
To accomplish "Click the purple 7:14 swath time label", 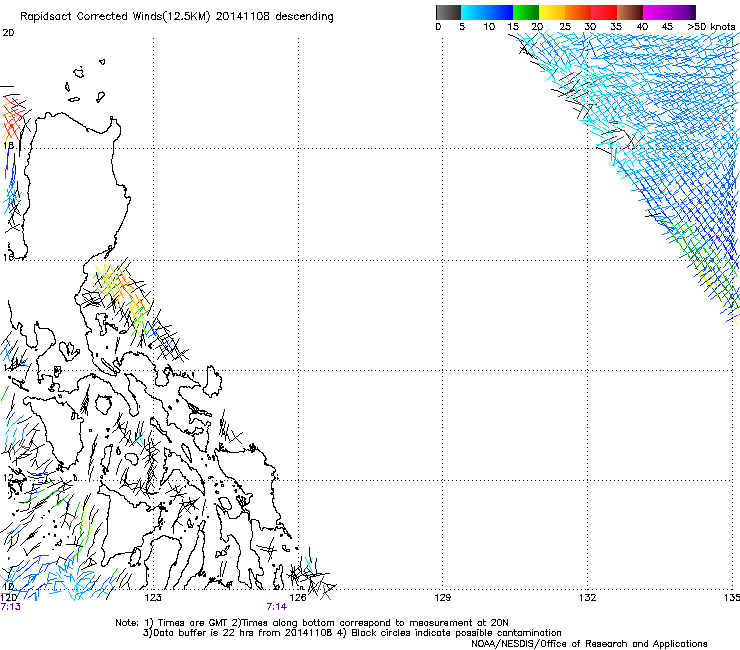I will click(x=277, y=607).
